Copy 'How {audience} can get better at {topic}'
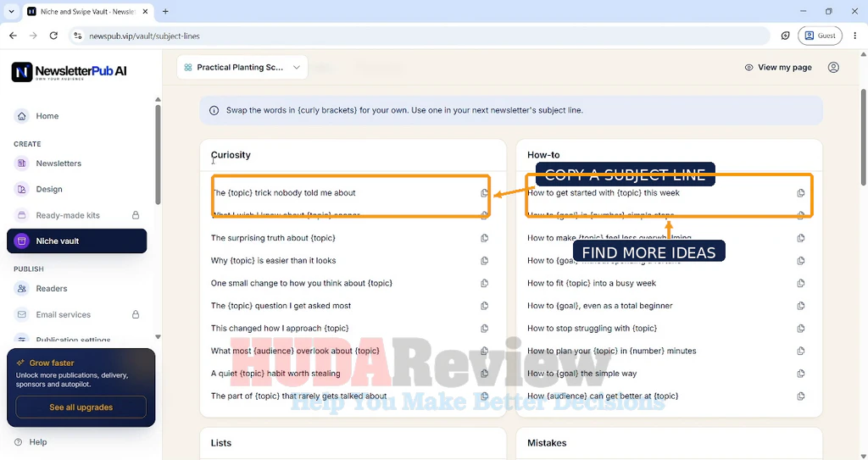The width and height of the screenshot is (868, 460). [800, 396]
